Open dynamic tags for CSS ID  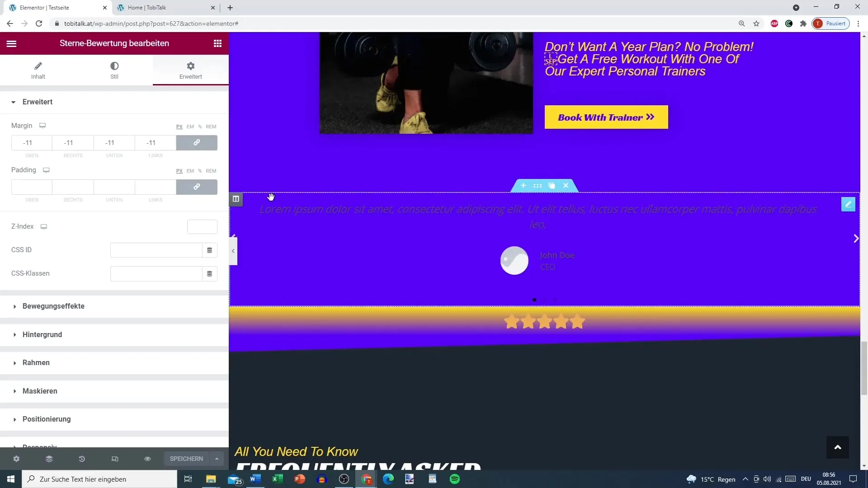210,250
